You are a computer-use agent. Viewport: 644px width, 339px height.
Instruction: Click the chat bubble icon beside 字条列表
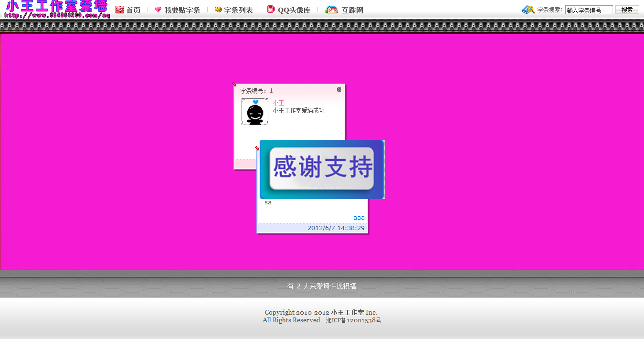click(218, 10)
